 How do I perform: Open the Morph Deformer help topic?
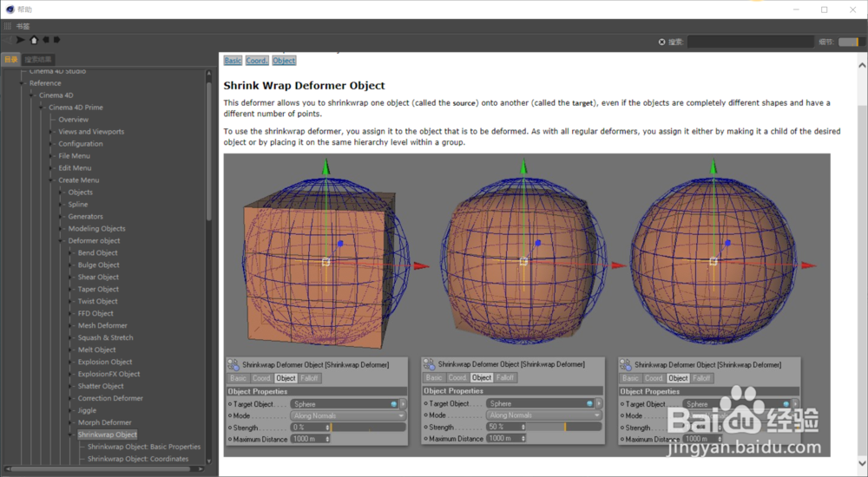pyautogui.click(x=105, y=422)
